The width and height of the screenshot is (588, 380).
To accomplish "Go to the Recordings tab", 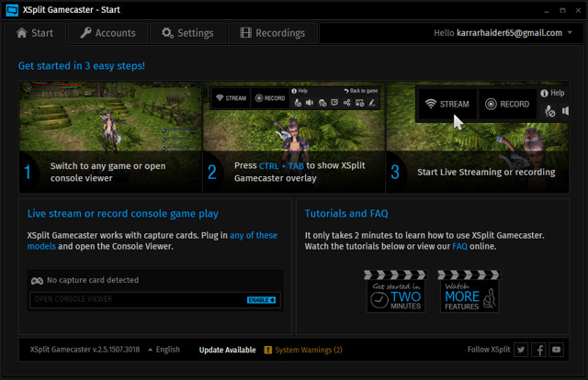I will 272,33.
